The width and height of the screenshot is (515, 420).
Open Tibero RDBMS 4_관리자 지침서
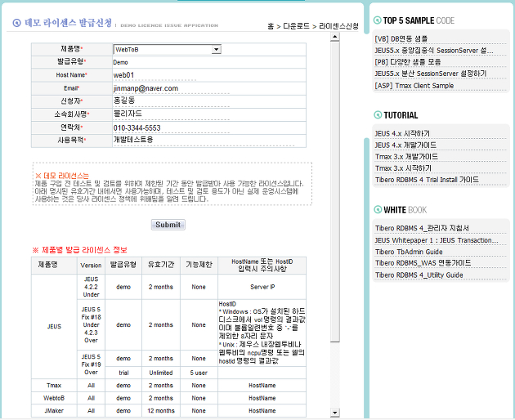pos(422,228)
